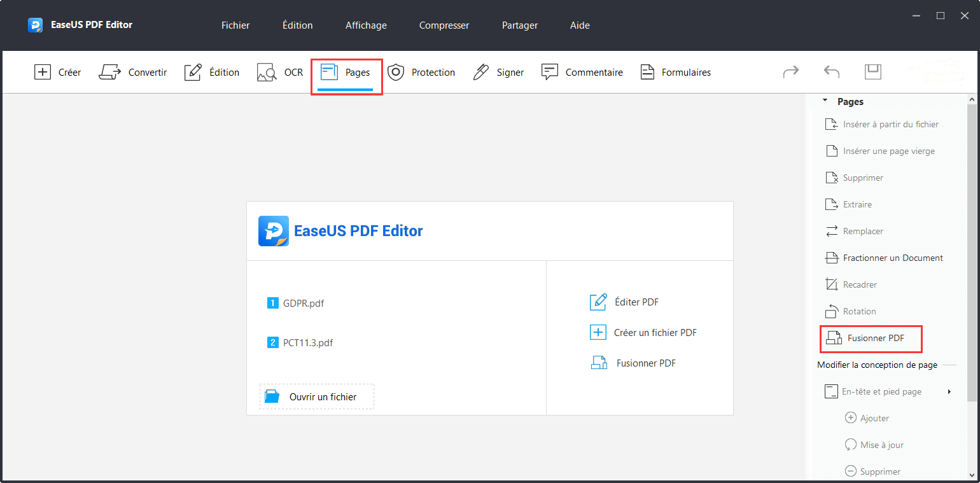
Task: Open the Signer pen tool
Action: click(498, 73)
